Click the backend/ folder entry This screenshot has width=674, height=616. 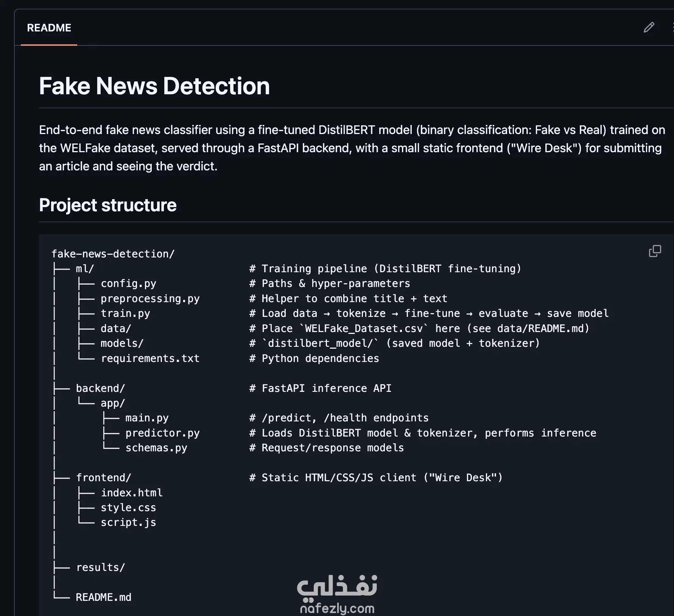[x=100, y=388]
